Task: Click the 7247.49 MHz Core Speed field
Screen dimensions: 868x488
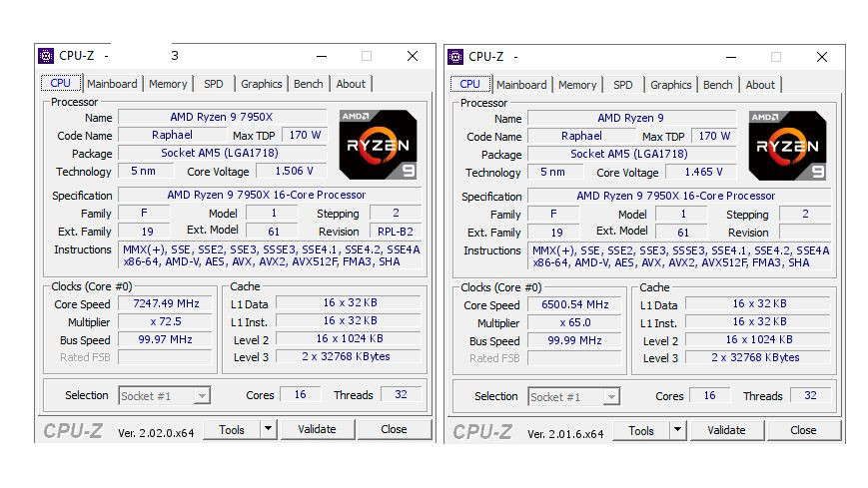Action: [x=166, y=303]
